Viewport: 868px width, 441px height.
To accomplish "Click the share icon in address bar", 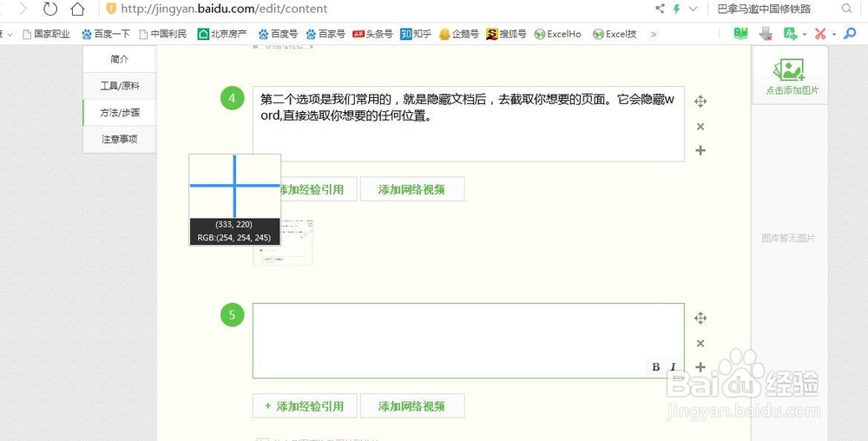I will [x=660, y=9].
